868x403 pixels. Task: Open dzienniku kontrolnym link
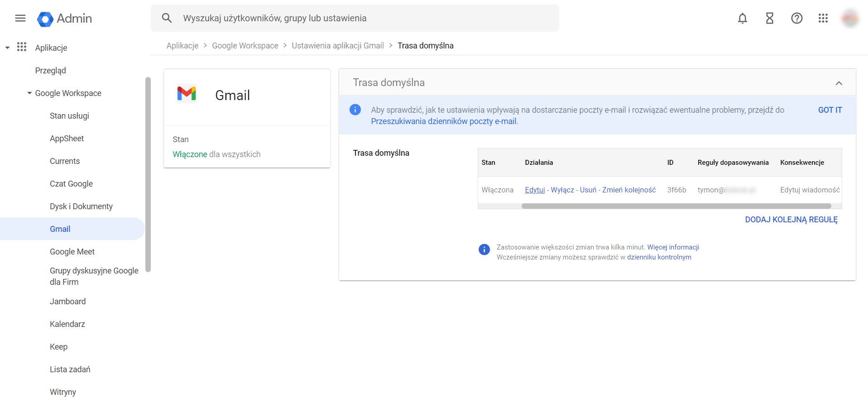coord(659,257)
